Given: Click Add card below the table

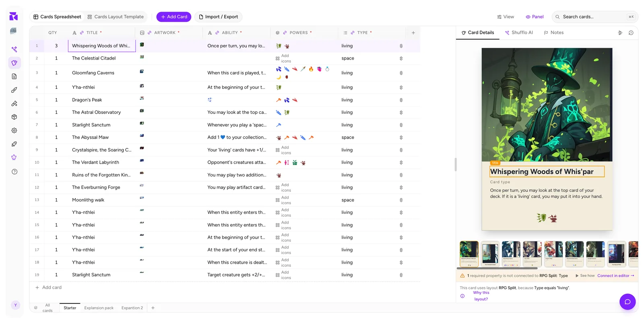Looking at the screenshot, I should [48, 287].
